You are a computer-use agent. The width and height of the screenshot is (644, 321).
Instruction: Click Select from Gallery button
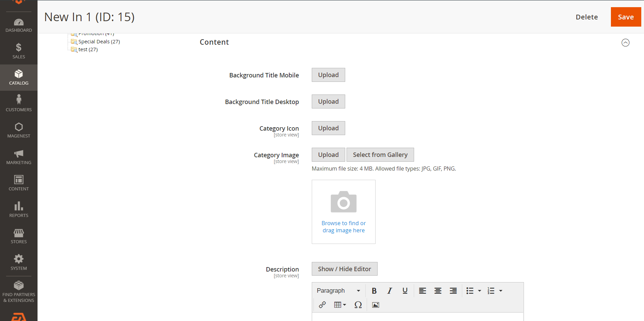[380, 155]
